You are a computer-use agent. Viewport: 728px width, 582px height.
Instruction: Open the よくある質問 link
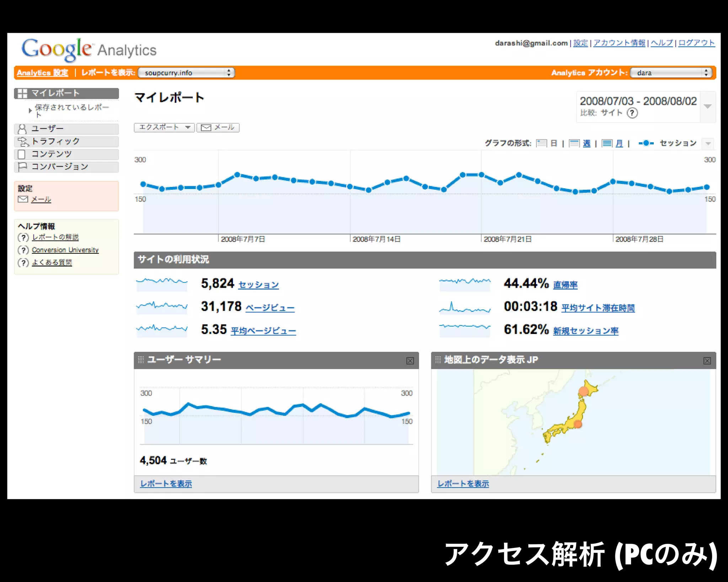52,263
